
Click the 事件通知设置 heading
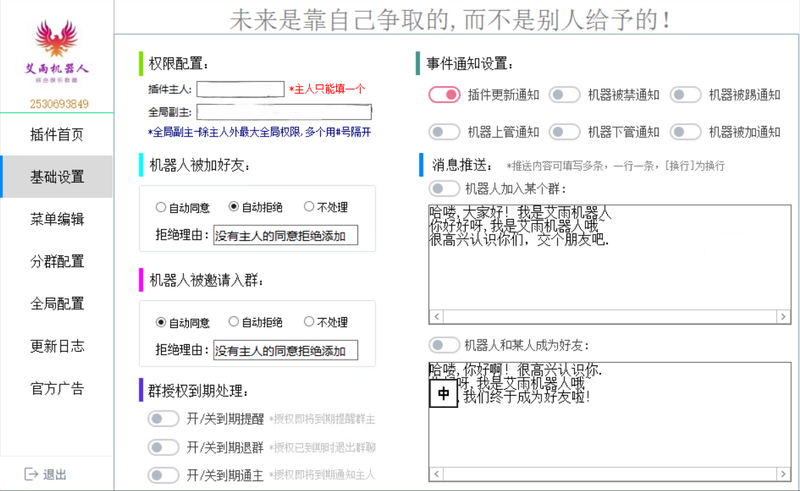[470, 64]
